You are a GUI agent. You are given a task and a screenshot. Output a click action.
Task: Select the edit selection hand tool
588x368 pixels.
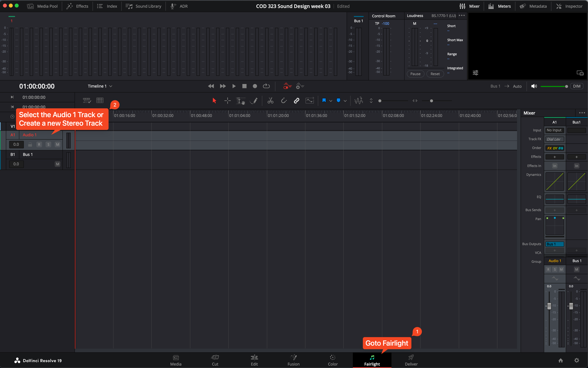point(241,101)
